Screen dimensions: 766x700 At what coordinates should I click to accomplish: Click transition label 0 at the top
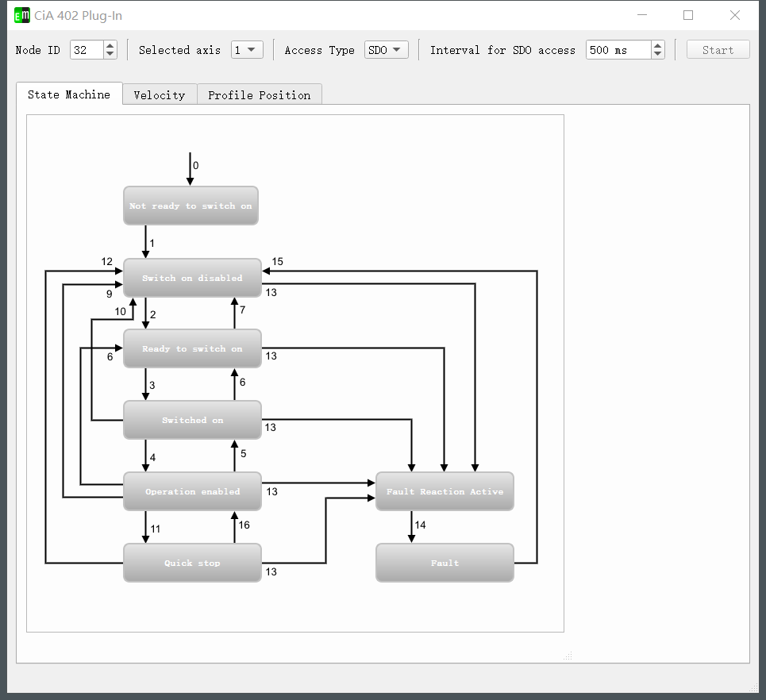pos(196,166)
